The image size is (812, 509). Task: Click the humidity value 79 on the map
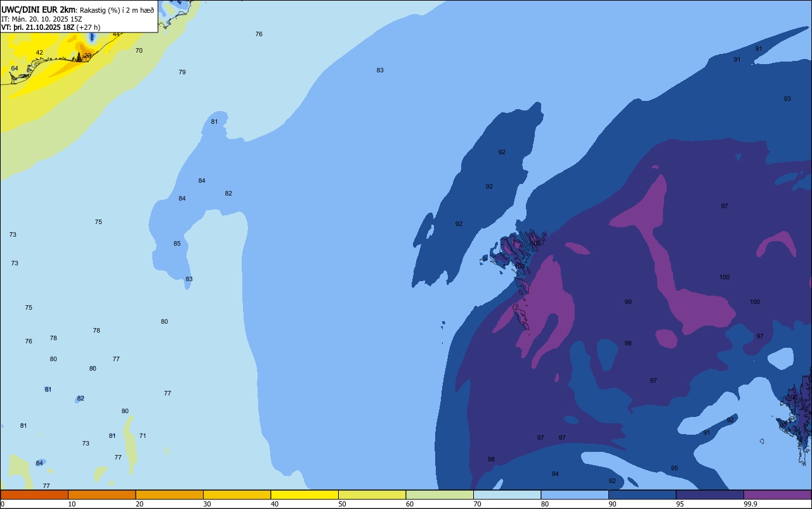(182, 72)
